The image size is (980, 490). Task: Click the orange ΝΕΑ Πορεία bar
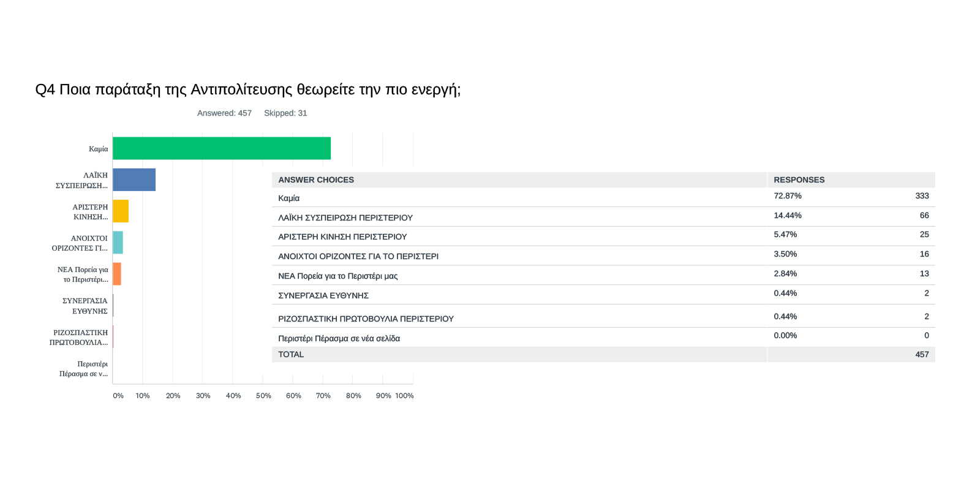(117, 274)
